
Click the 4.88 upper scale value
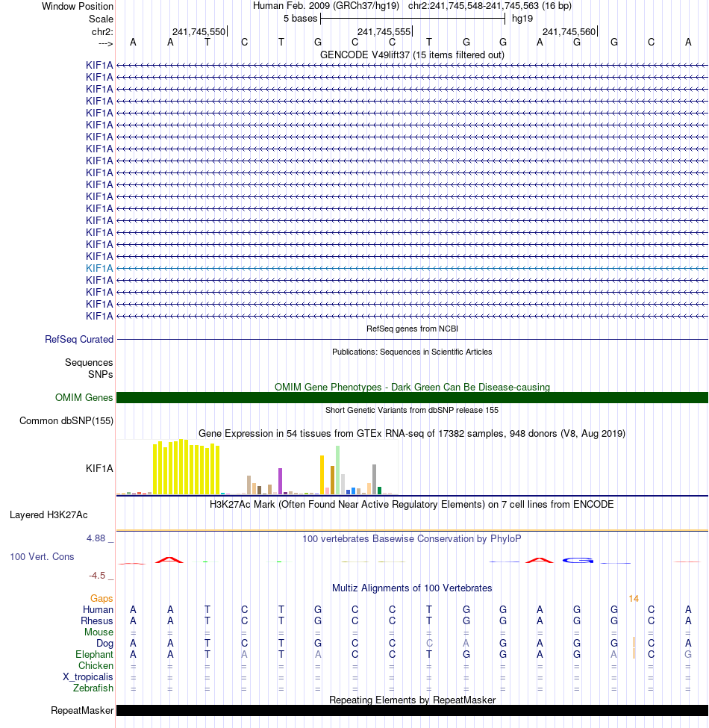[x=96, y=538]
